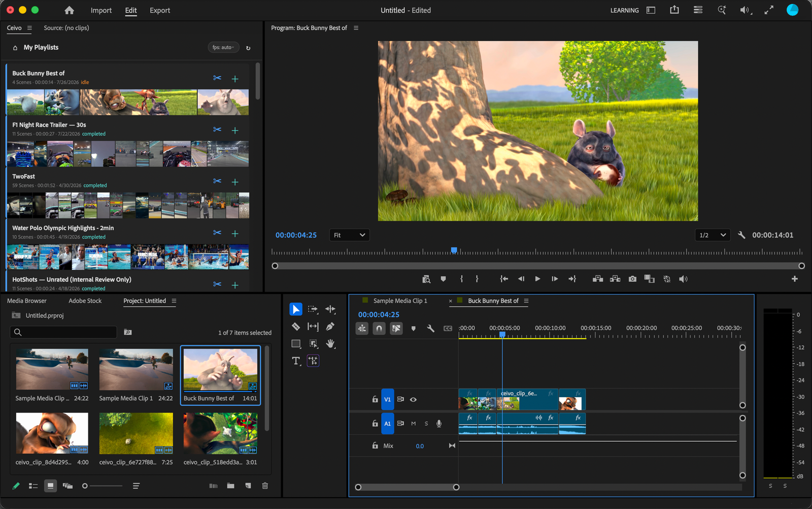Step back one frame in Program monitor
This screenshot has width=812, height=509.
(521, 279)
